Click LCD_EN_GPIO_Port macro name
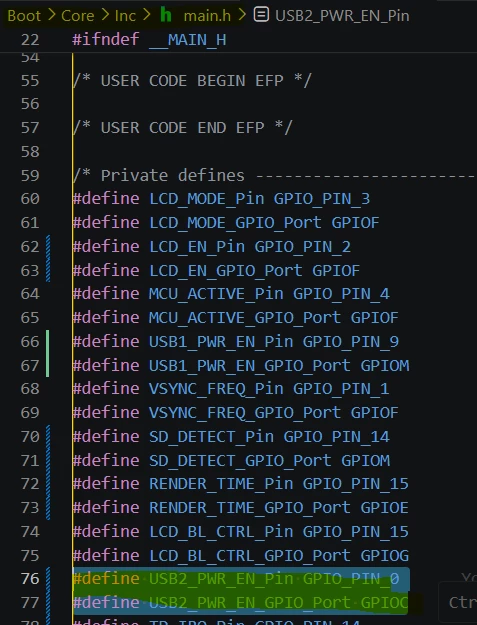Viewport: 477px width, 625px height. (226, 271)
